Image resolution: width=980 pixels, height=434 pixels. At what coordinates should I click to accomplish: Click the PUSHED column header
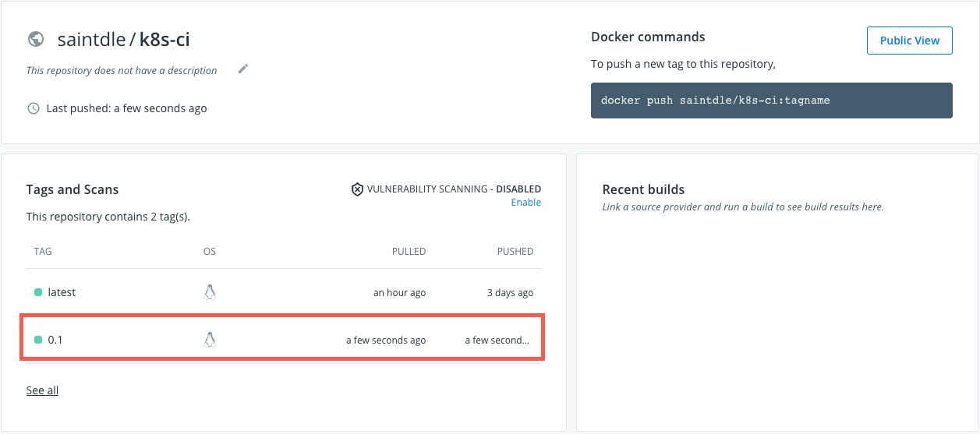[x=515, y=252]
